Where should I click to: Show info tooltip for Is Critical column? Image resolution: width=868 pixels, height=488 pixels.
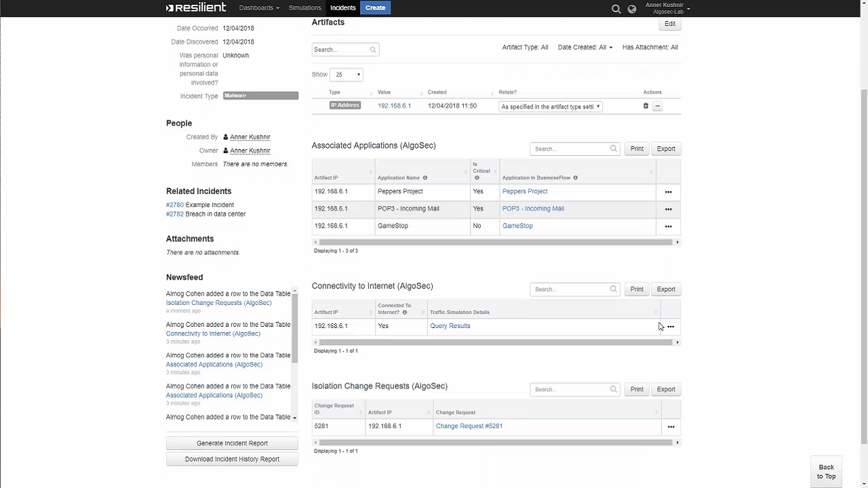tap(477, 178)
